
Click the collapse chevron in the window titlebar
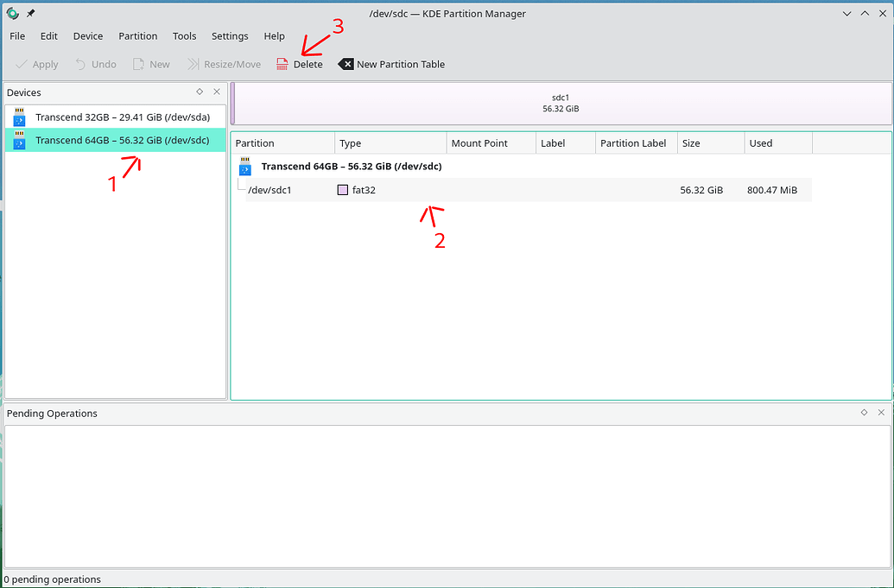(846, 13)
